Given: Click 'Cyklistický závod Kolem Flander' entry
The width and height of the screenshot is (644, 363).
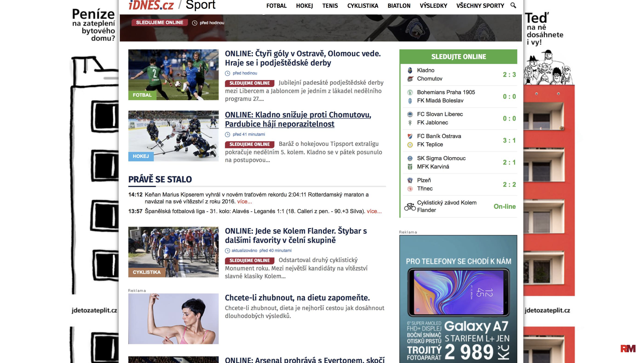Looking at the screenshot, I should [446, 207].
